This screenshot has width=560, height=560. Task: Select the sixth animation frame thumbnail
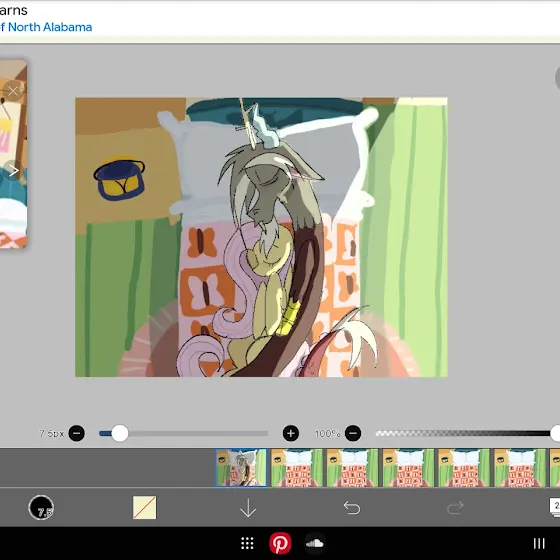pos(520,468)
